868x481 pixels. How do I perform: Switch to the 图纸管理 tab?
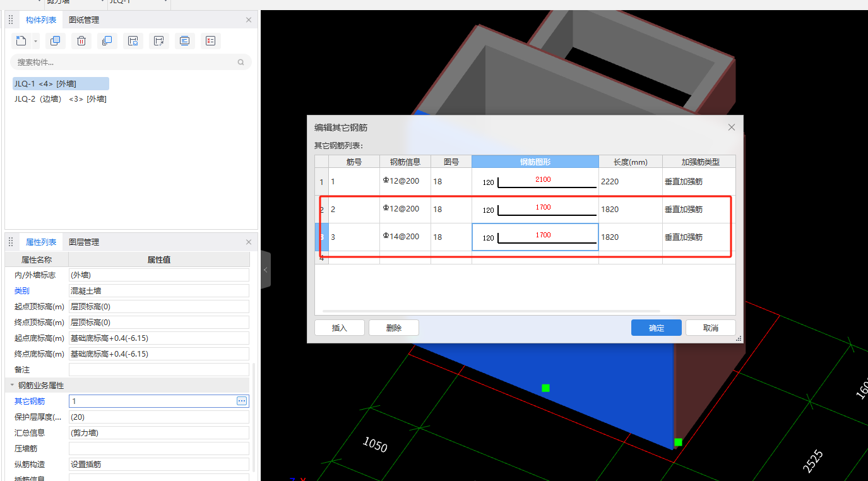tap(84, 20)
